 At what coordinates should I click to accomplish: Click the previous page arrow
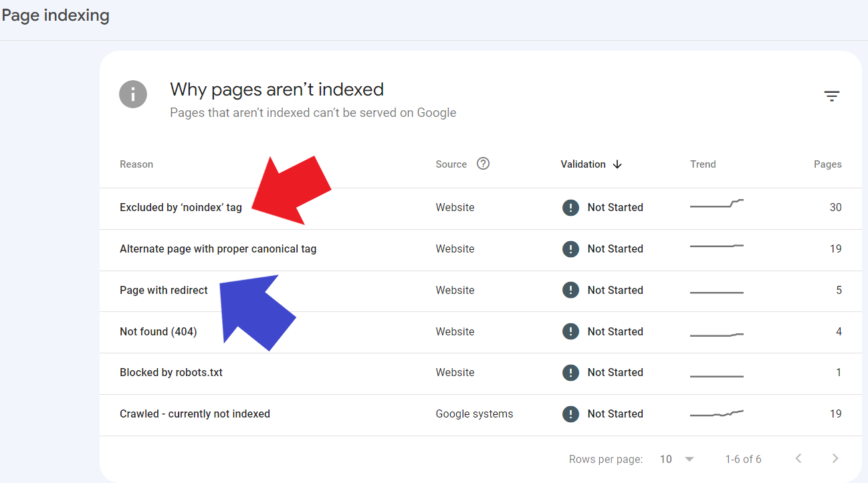pyautogui.click(x=798, y=458)
